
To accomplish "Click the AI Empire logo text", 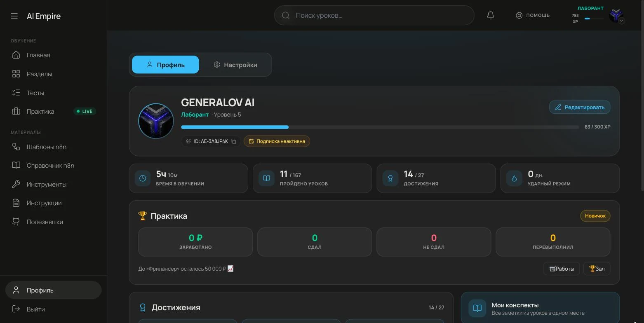I will (x=44, y=16).
